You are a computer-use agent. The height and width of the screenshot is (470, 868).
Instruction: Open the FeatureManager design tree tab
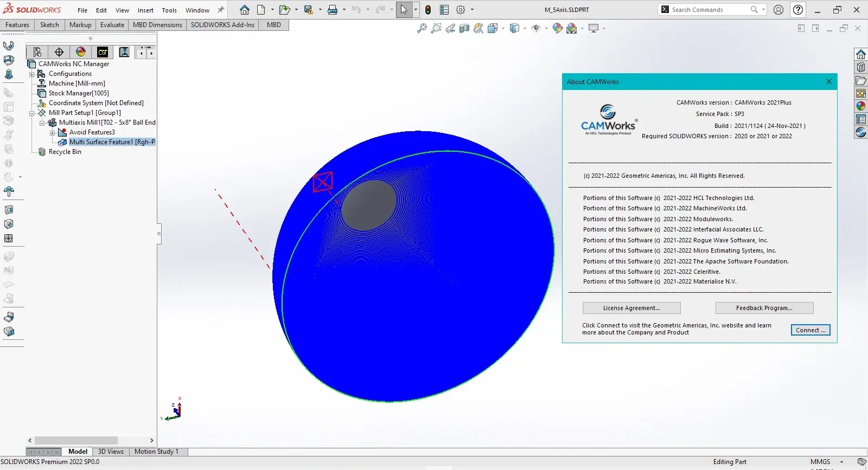(37, 52)
